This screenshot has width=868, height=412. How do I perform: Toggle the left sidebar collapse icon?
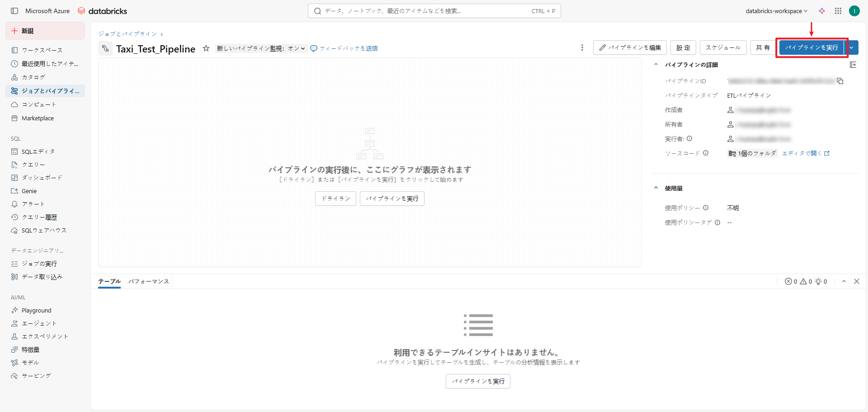click(x=14, y=11)
